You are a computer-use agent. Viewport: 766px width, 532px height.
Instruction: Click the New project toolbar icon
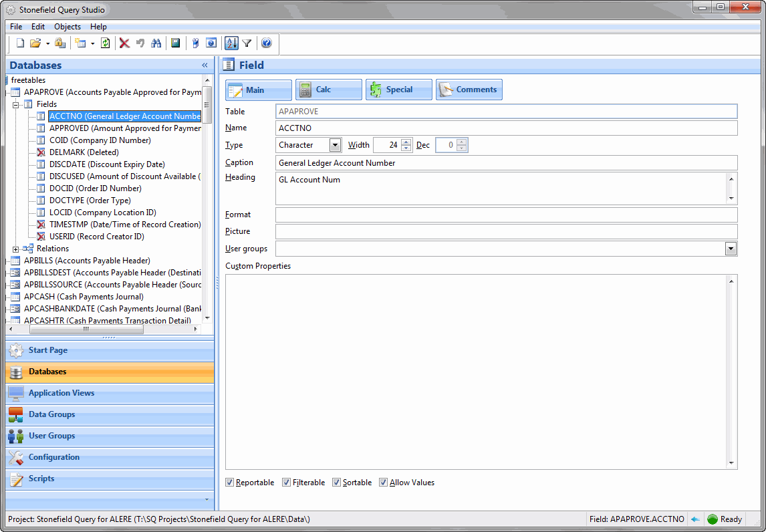20,43
